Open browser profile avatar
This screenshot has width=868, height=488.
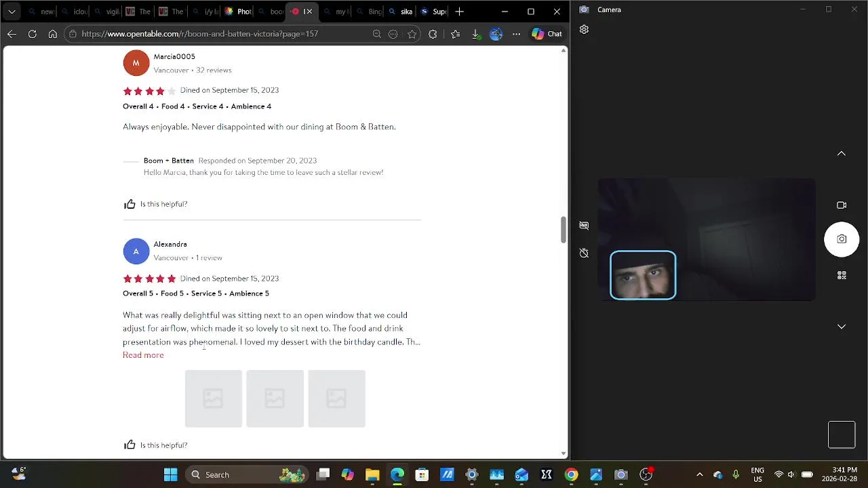coord(496,34)
